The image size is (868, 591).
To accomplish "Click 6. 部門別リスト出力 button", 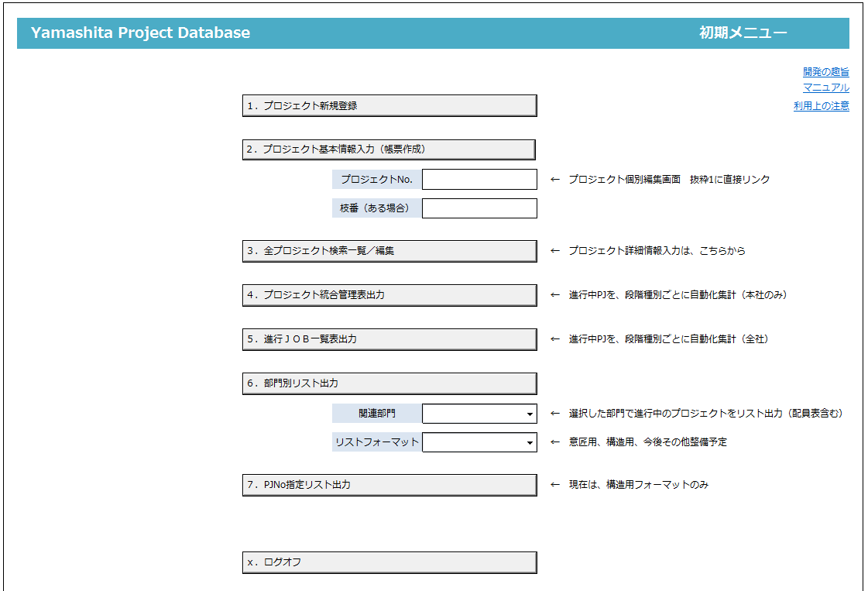I will 389,383.
